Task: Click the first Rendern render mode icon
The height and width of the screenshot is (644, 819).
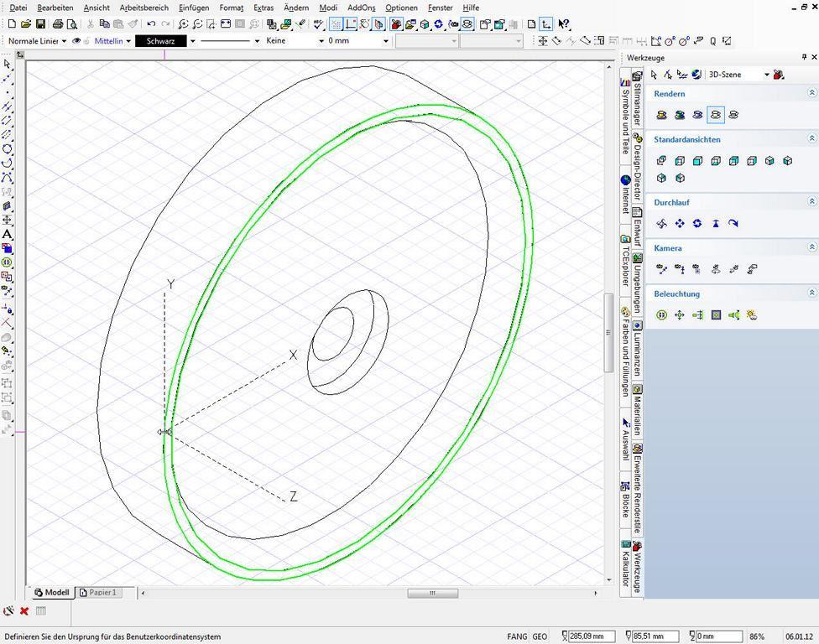Action: click(662, 115)
